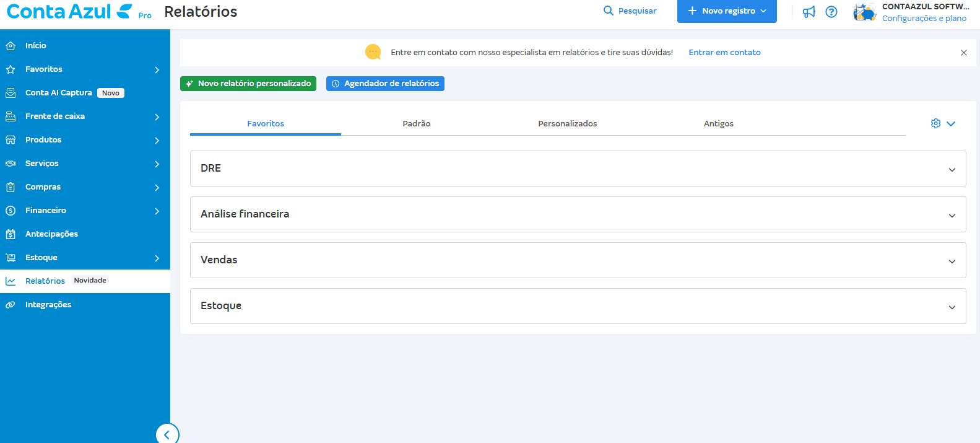This screenshot has width=980, height=443.
Task: Expand the Vendas report section
Action: point(952,261)
